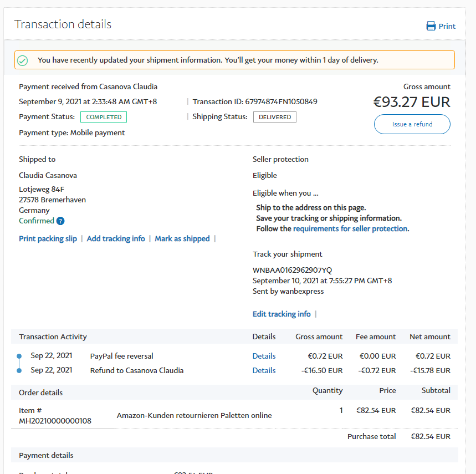Click Add tracking info link
Viewport: 476px width, 474px height.
click(116, 238)
